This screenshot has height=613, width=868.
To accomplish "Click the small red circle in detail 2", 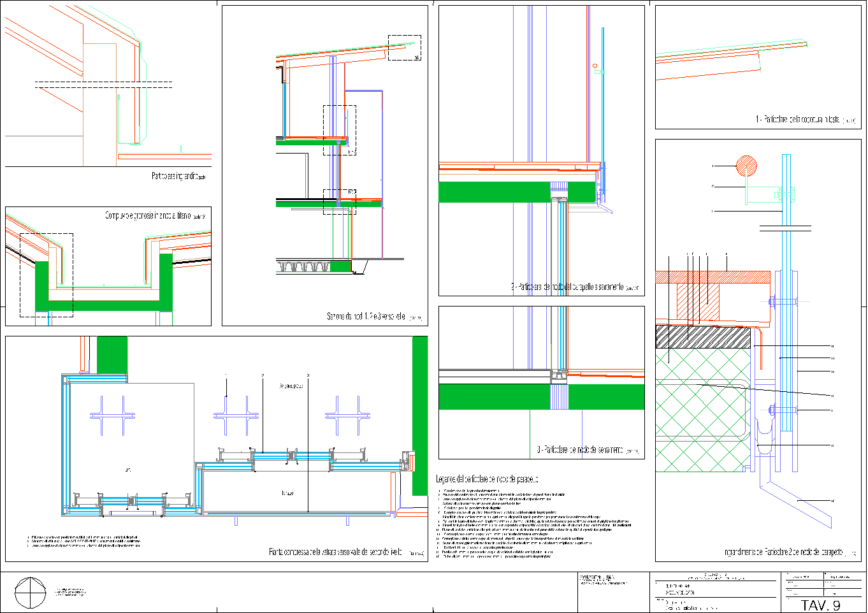I will point(595,66).
